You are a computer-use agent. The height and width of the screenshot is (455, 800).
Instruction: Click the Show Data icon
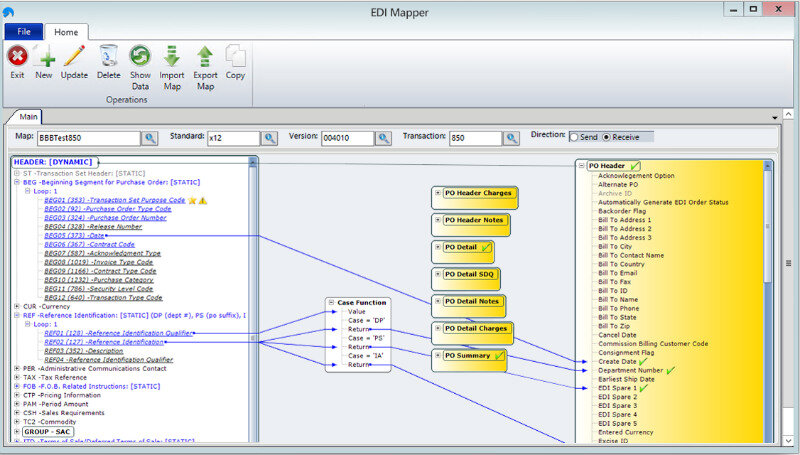coord(140,58)
